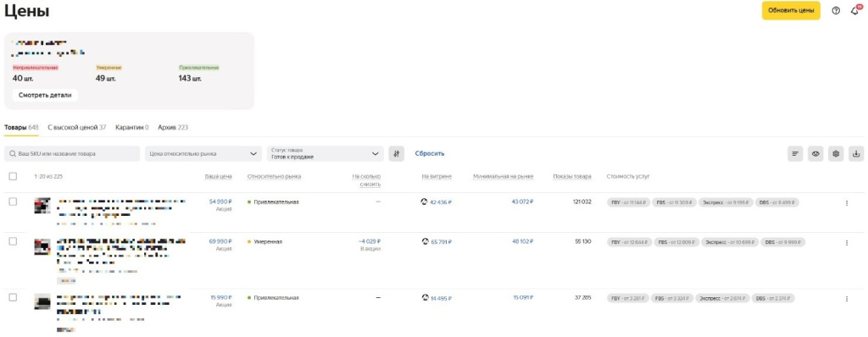This screenshot has height=337, width=868.
Task: Click market minimum 43 072 ₽
Action: pyautogui.click(x=522, y=202)
